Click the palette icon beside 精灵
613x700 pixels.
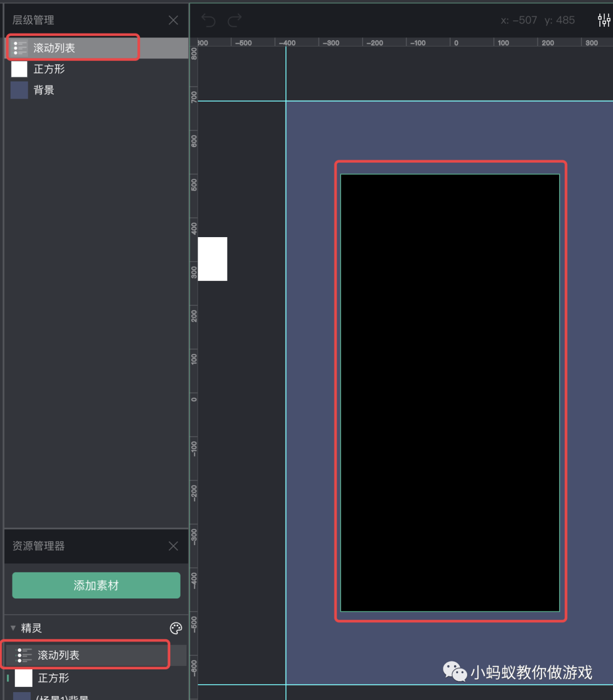pos(175,627)
